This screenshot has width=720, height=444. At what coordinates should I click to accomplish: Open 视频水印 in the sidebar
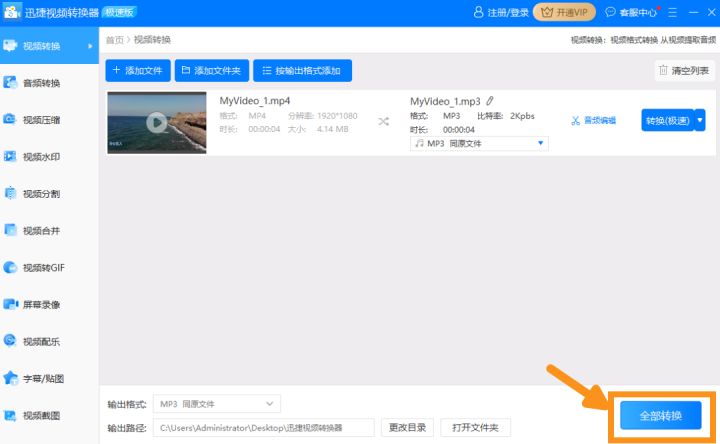(41, 157)
